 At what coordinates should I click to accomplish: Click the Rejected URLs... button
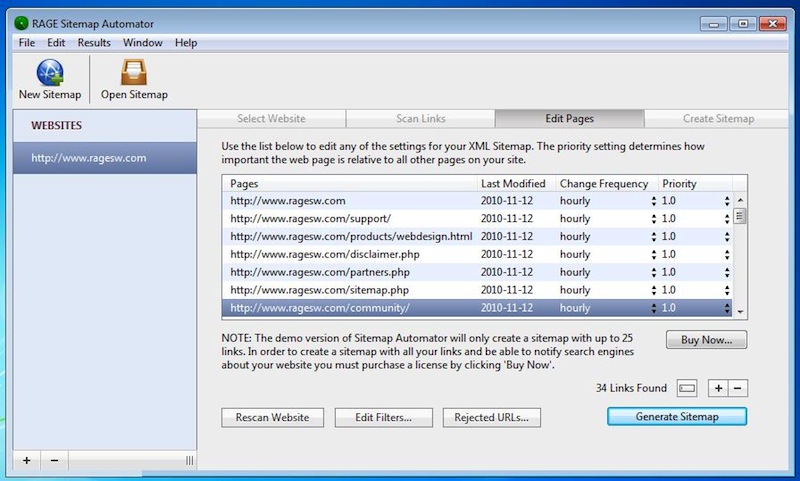[x=492, y=417]
